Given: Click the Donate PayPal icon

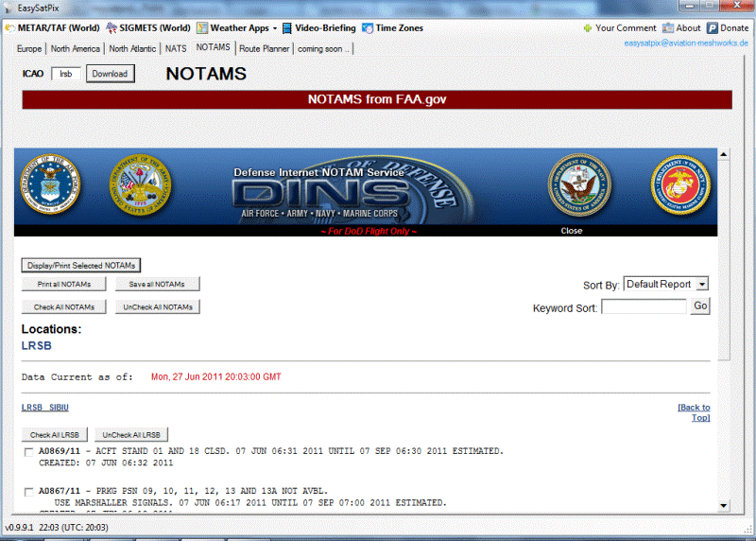Looking at the screenshot, I should 713,28.
